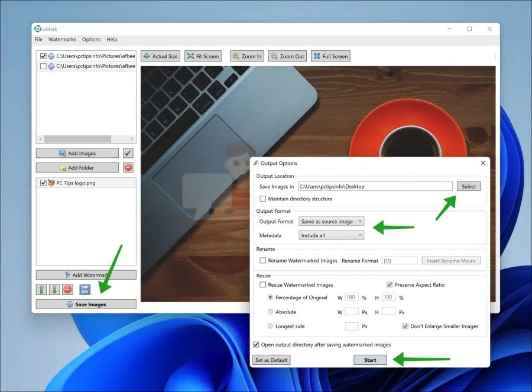Click the percentage height H field

[x=388, y=297]
